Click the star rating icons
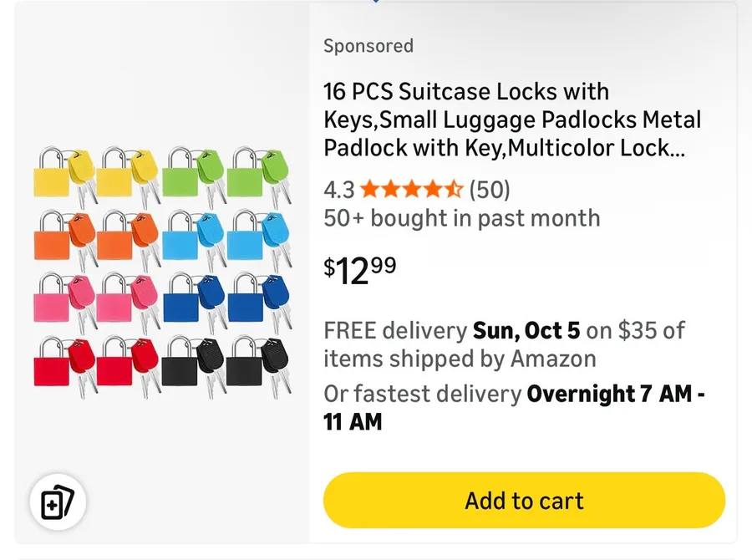 coord(411,190)
